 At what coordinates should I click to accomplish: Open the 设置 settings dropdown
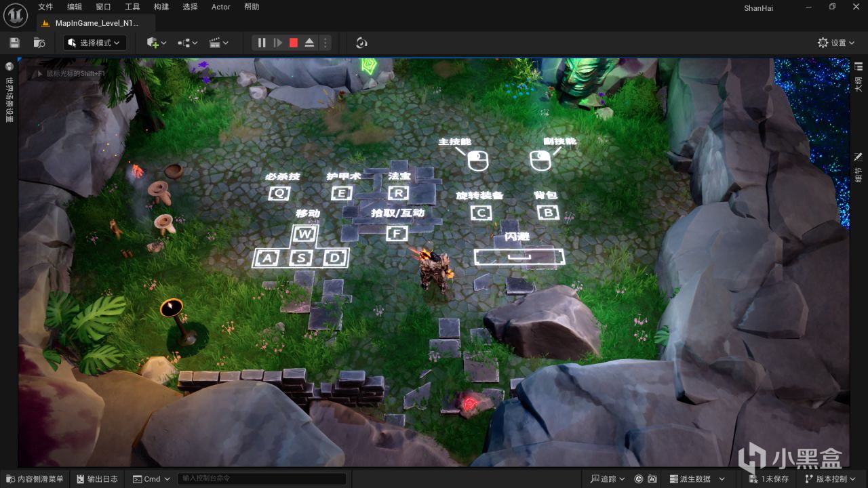pos(837,43)
